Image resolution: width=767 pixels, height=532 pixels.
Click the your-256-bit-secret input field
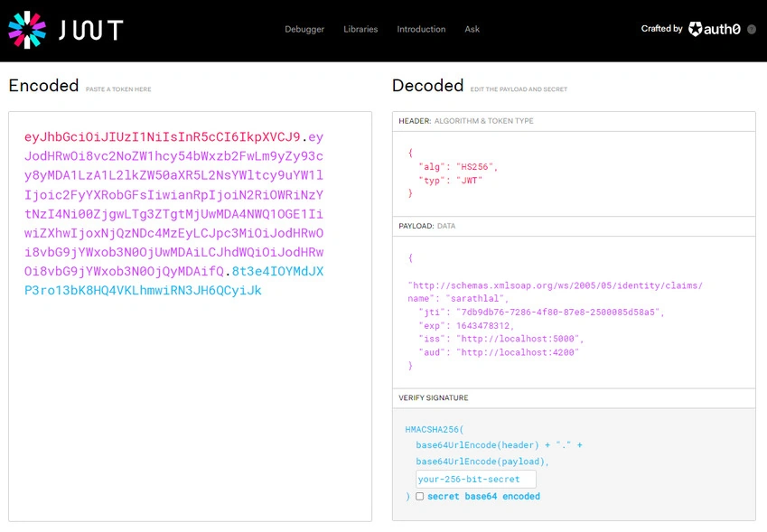click(476, 480)
